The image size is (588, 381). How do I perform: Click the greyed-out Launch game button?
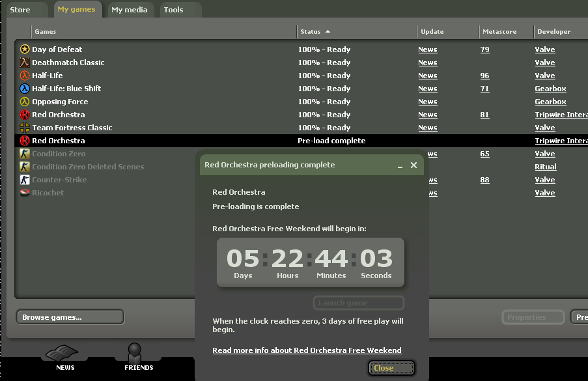(x=359, y=303)
